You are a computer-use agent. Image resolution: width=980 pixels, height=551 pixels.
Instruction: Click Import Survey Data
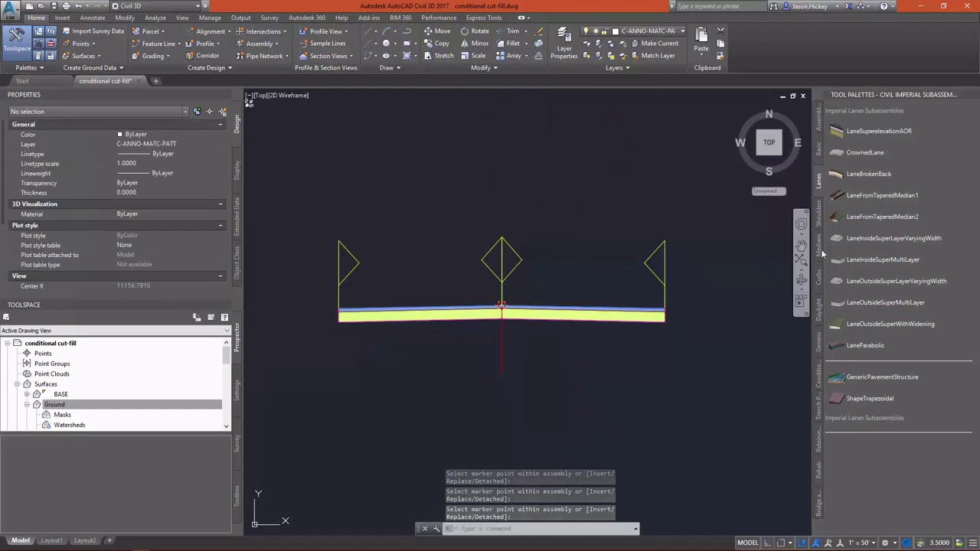[93, 31]
